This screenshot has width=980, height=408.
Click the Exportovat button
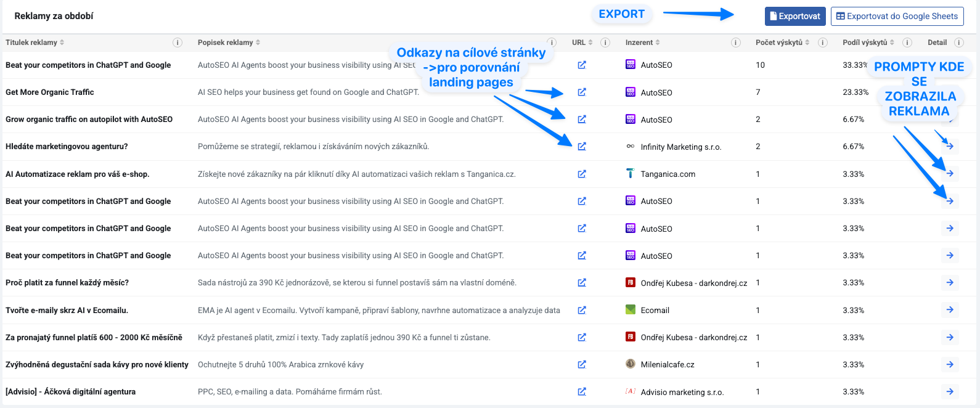pyautogui.click(x=795, y=17)
